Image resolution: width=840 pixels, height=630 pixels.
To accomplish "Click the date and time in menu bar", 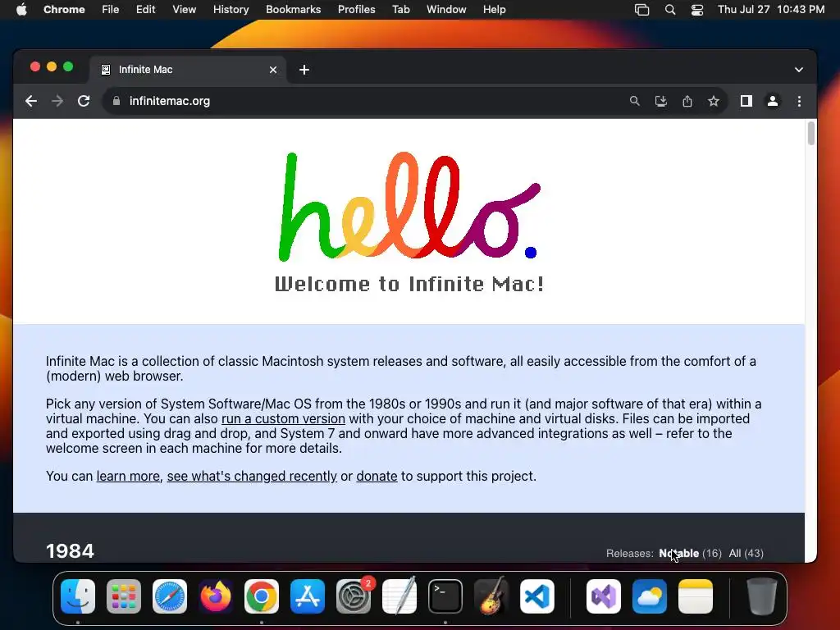I will 771,9.
